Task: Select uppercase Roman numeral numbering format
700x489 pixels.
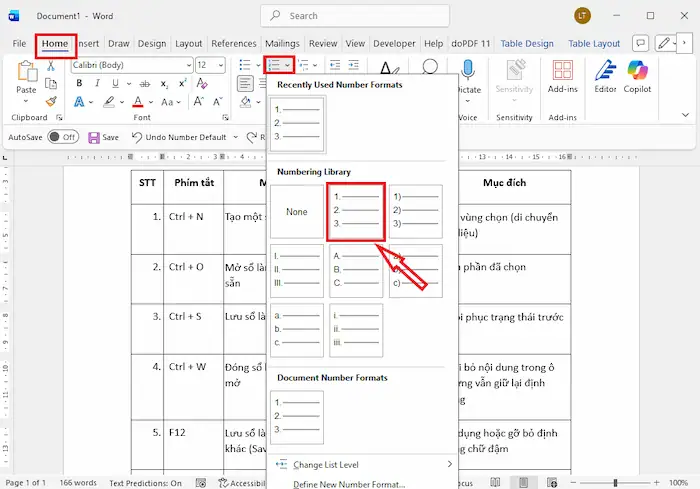Action: point(296,271)
